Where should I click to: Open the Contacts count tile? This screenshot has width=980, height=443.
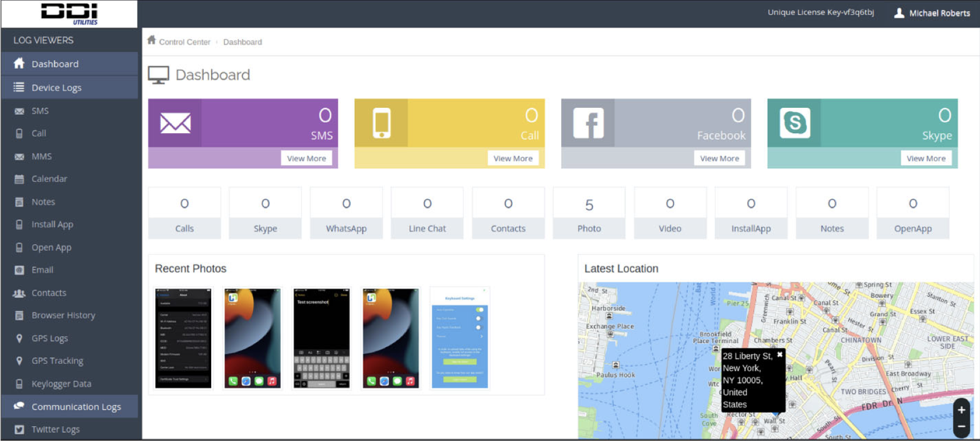click(508, 213)
